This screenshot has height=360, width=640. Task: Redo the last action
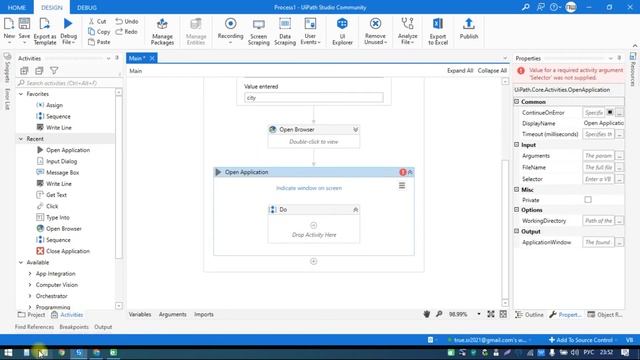[x=127, y=31]
